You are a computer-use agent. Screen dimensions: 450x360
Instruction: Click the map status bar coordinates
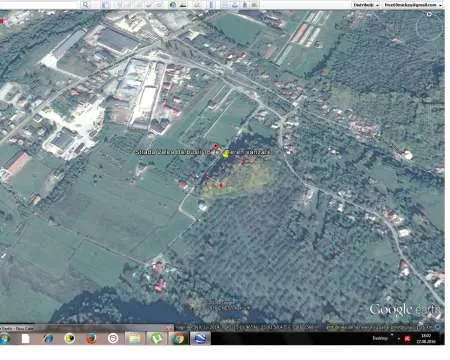coord(250,327)
